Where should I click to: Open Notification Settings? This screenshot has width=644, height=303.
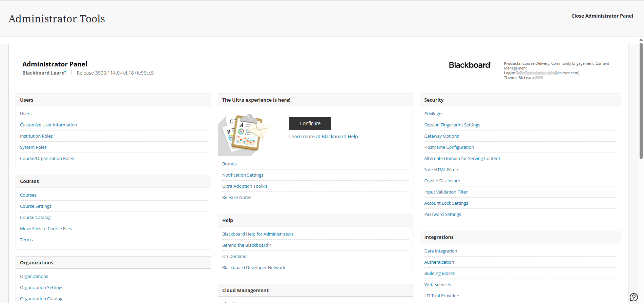click(243, 175)
